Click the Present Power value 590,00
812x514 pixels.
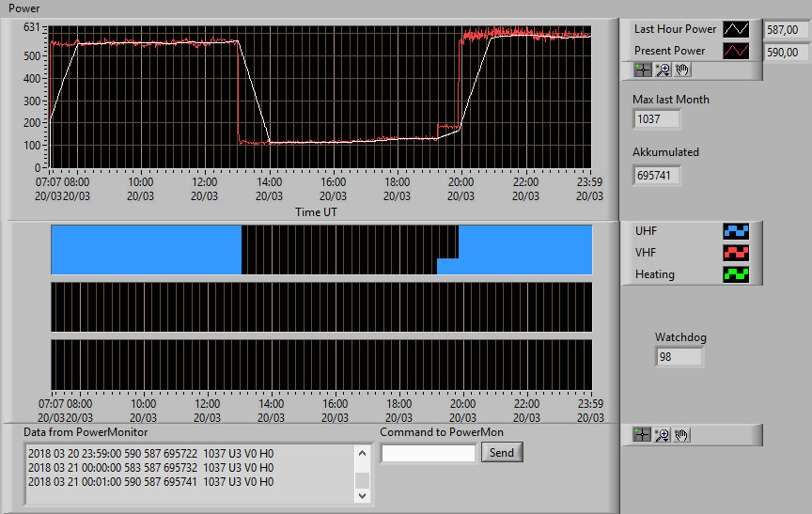pos(788,53)
